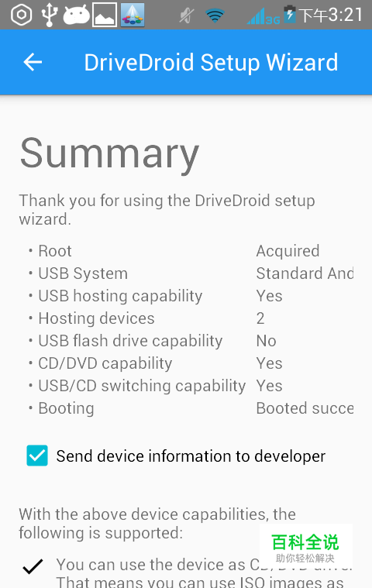Tap the 3G signal strength icon
Screen dimensions: 372x588
click(x=263, y=16)
